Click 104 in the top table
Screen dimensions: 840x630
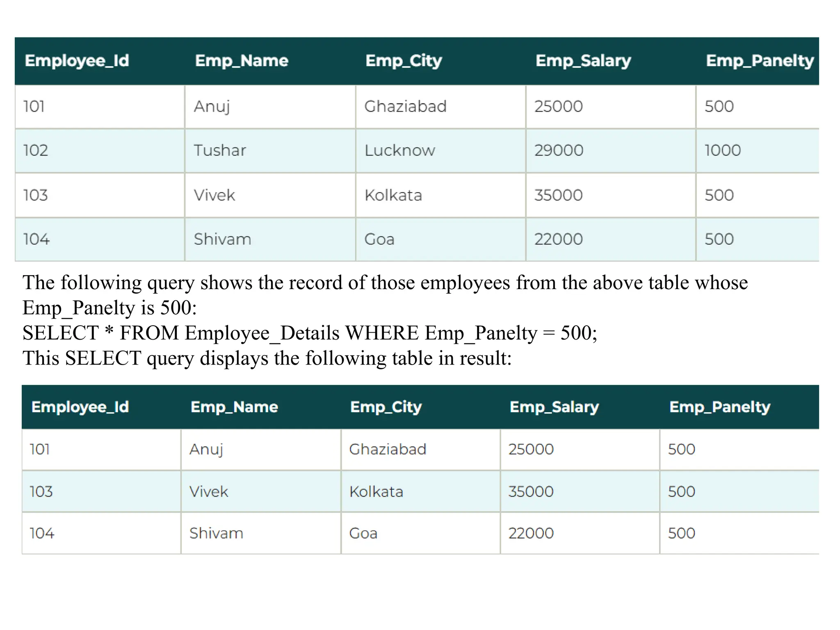(37, 239)
